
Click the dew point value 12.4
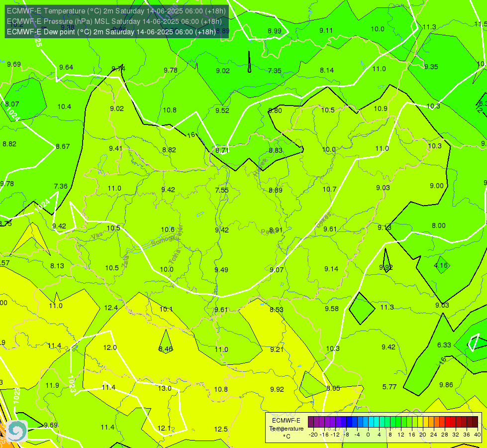(x=111, y=308)
